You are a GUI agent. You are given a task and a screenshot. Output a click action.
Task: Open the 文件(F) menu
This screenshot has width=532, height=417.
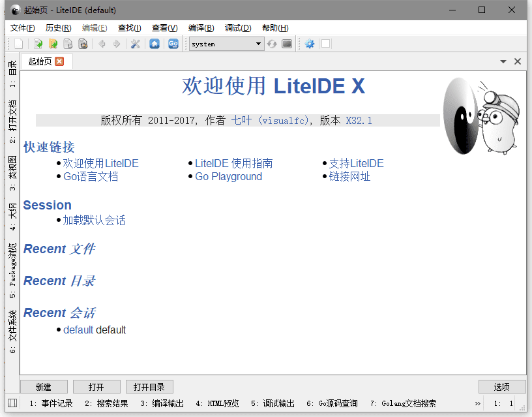coord(22,28)
